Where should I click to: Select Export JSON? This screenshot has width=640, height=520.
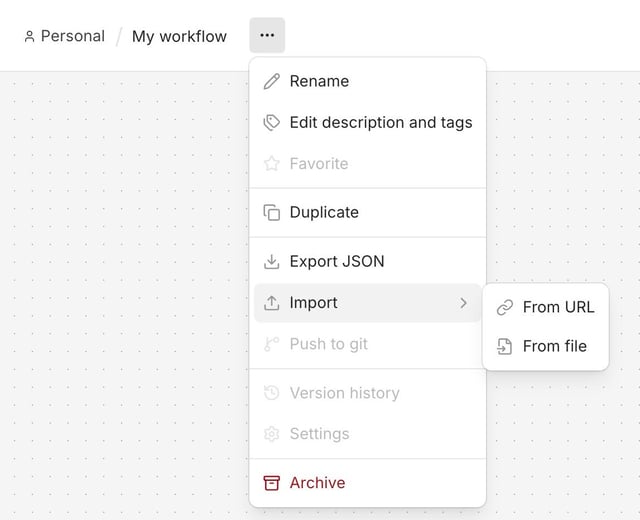367,262
